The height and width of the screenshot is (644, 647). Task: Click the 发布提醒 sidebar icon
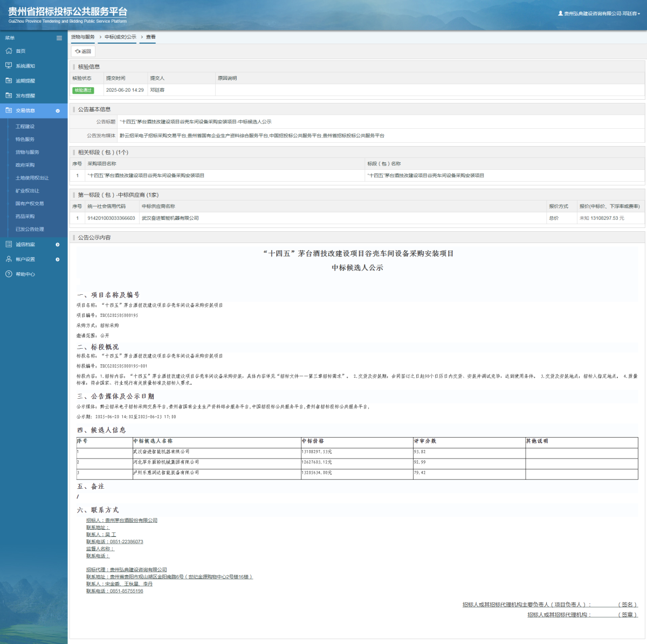[x=9, y=95]
